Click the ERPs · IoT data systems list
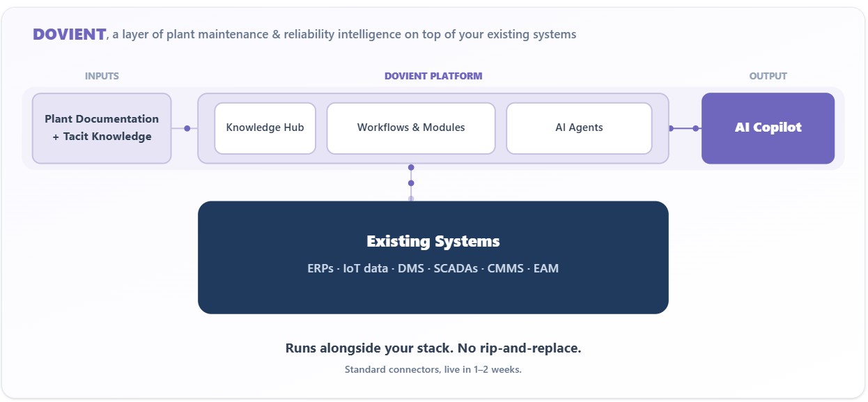The height and width of the screenshot is (402, 868). 433,268
